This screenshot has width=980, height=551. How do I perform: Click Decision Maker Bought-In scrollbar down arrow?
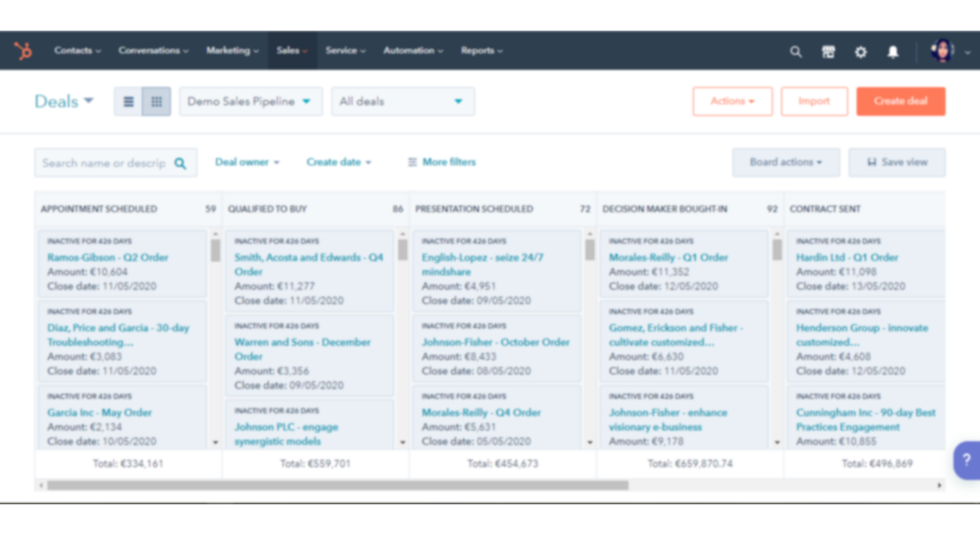[x=777, y=443]
